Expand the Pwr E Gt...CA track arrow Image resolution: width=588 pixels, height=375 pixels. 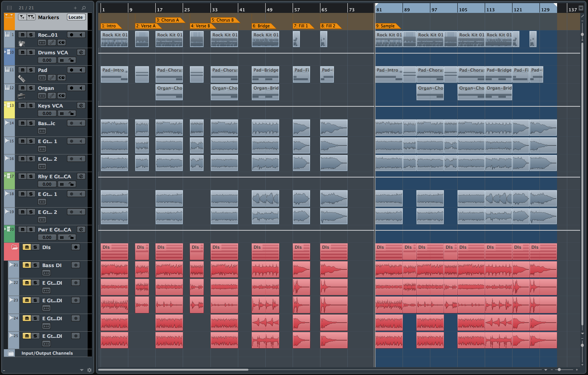(5, 230)
